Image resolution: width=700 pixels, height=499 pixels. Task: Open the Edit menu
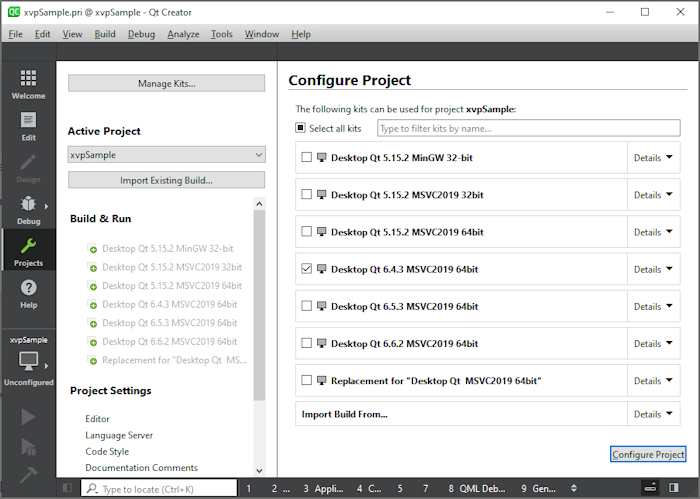pyautogui.click(x=42, y=34)
